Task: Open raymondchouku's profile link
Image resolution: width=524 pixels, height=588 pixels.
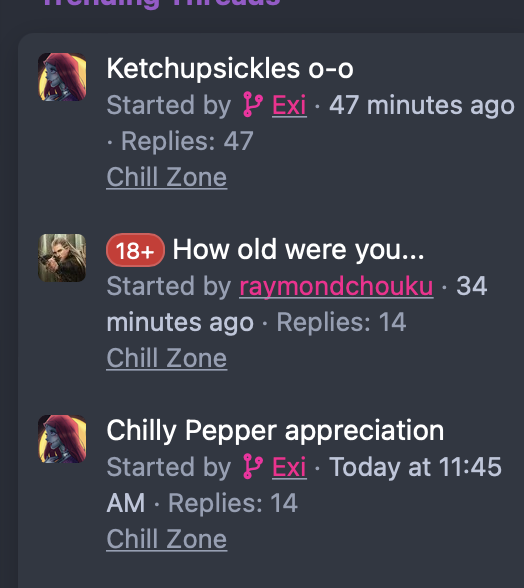Action: click(x=336, y=286)
